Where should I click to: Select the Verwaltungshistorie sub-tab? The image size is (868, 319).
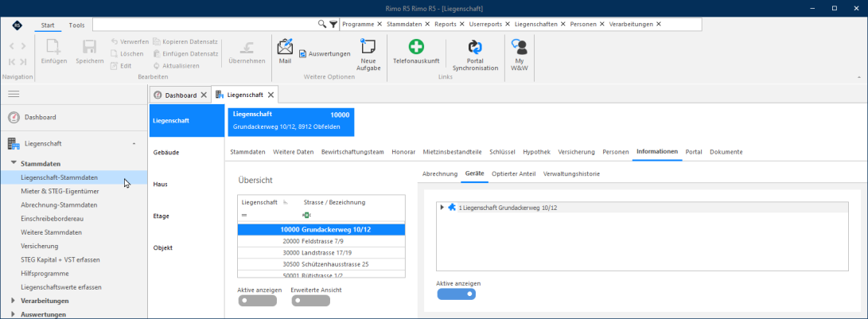coord(571,174)
